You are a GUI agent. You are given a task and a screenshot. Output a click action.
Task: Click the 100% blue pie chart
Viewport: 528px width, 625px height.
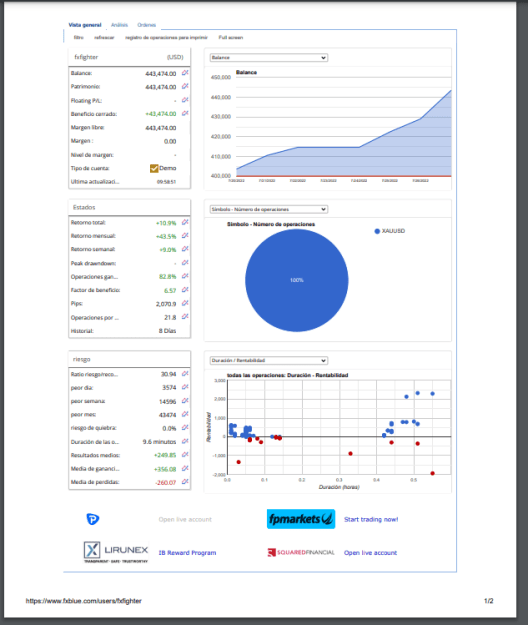(x=296, y=280)
